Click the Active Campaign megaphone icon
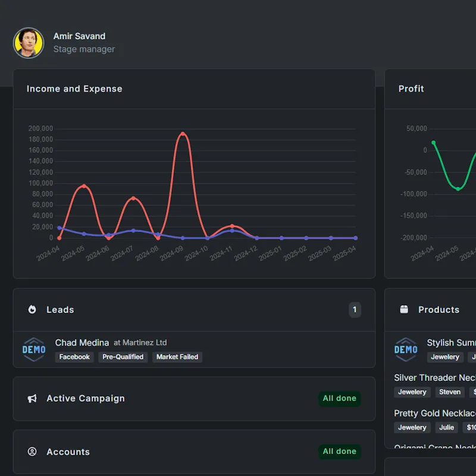The image size is (476, 476). (x=32, y=399)
